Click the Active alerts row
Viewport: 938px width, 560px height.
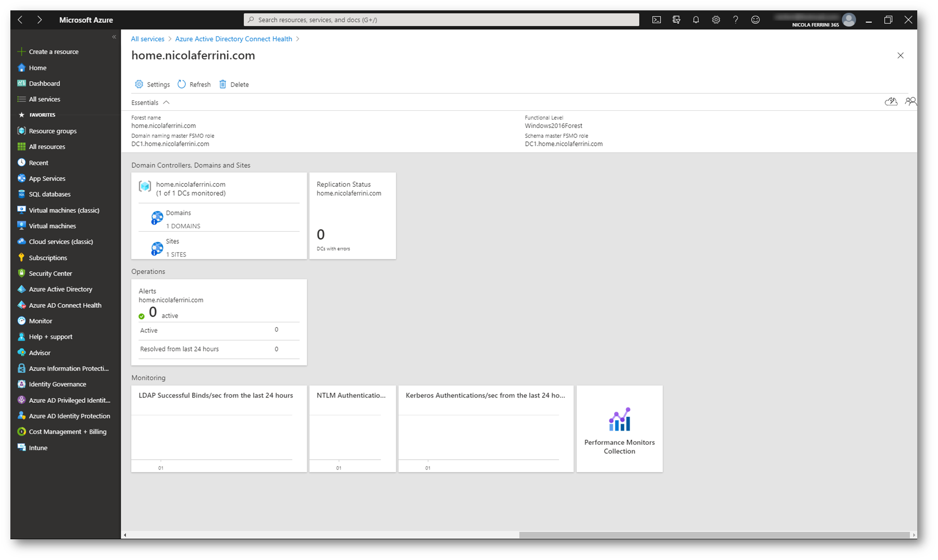[x=219, y=330]
